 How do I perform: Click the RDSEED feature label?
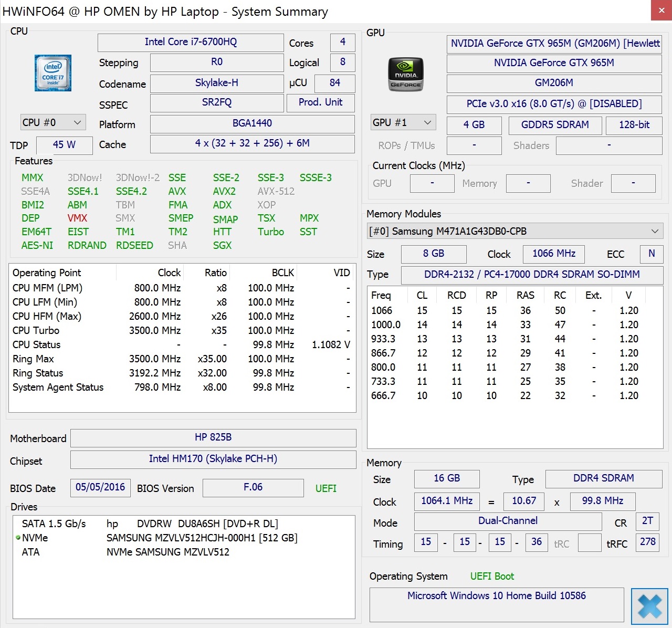tap(134, 245)
